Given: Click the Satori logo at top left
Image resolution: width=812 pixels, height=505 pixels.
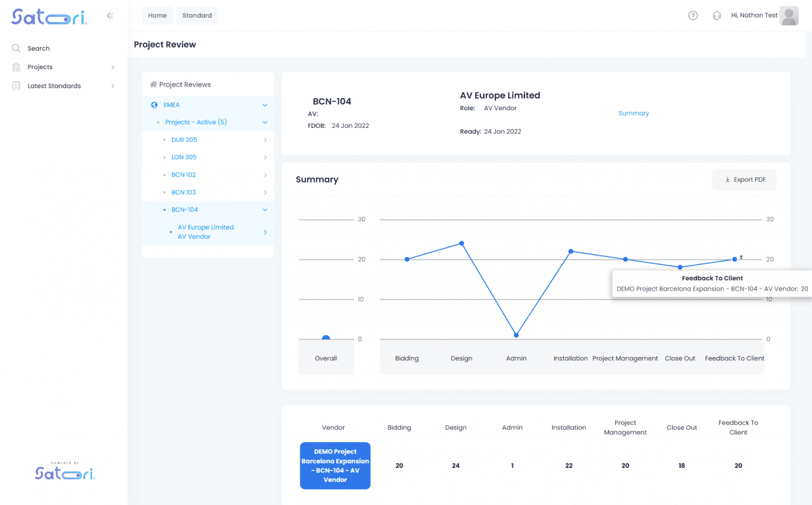Looking at the screenshot, I should [x=49, y=17].
